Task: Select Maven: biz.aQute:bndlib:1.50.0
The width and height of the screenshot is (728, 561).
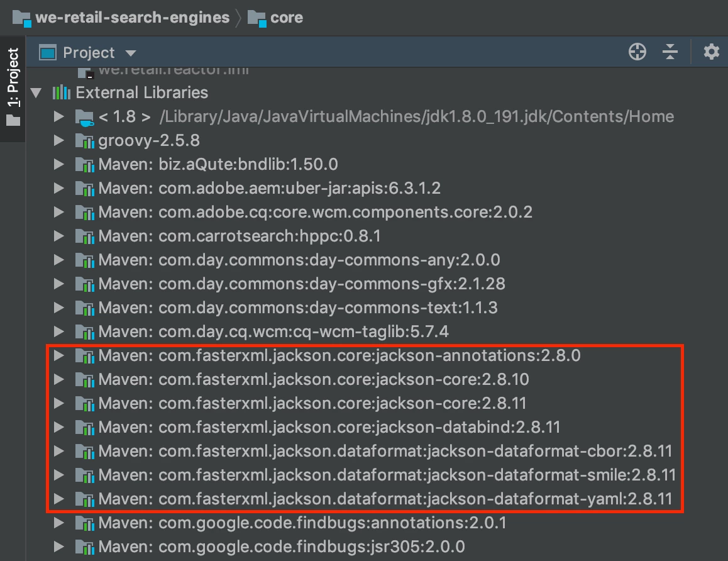Action: (218, 164)
